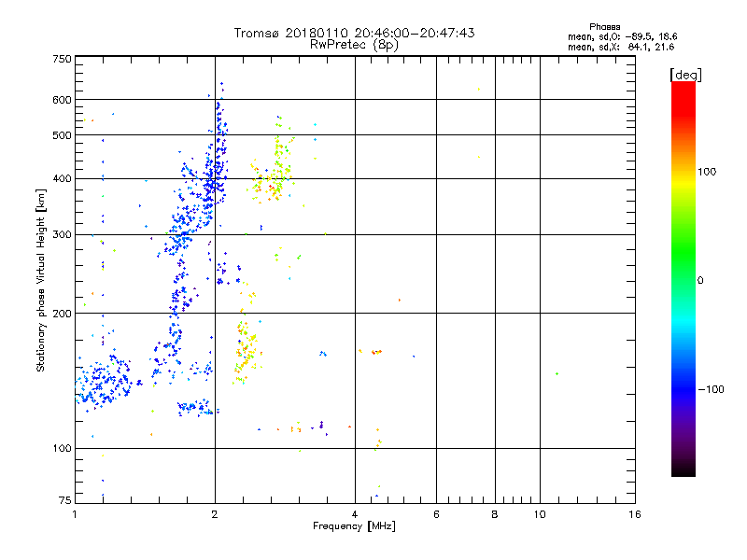Click the 'mean, sd,X: 84.1, 21.6' line
Viewport: 747px width, 560px height.
pos(621,48)
